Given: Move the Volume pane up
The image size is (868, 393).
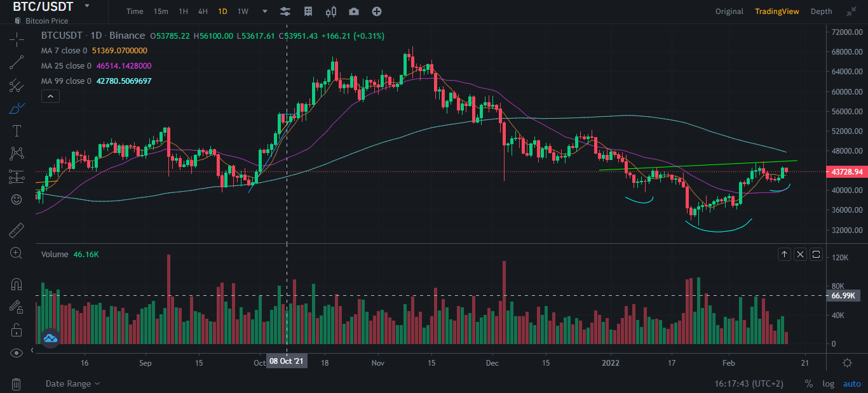Looking at the screenshot, I should pyautogui.click(x=784, y=255).
